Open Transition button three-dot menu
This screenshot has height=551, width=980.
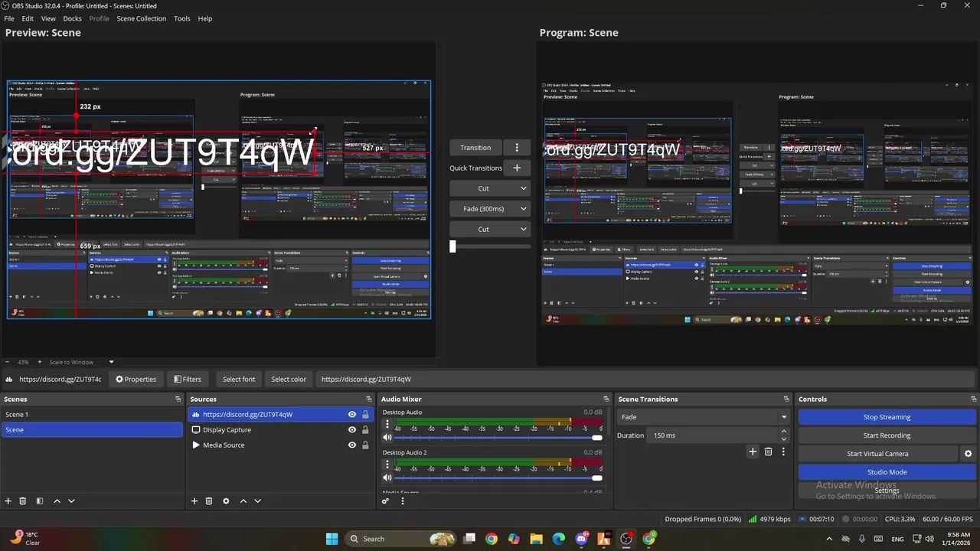point(517,148)
